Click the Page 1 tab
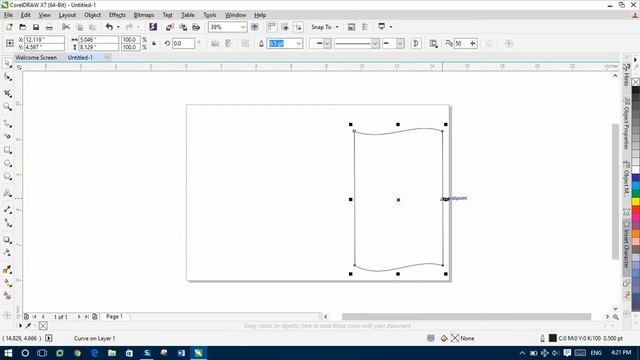640x360 pixels. (114, 317)
